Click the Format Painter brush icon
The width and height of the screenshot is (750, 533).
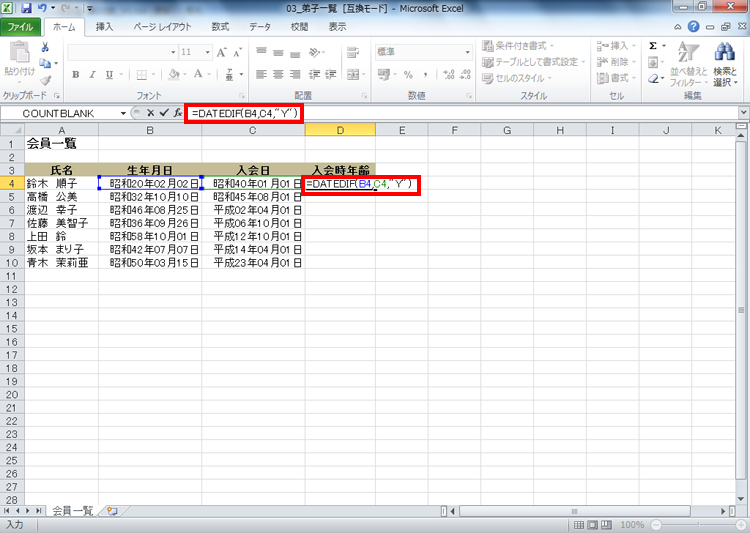[45, 80]
